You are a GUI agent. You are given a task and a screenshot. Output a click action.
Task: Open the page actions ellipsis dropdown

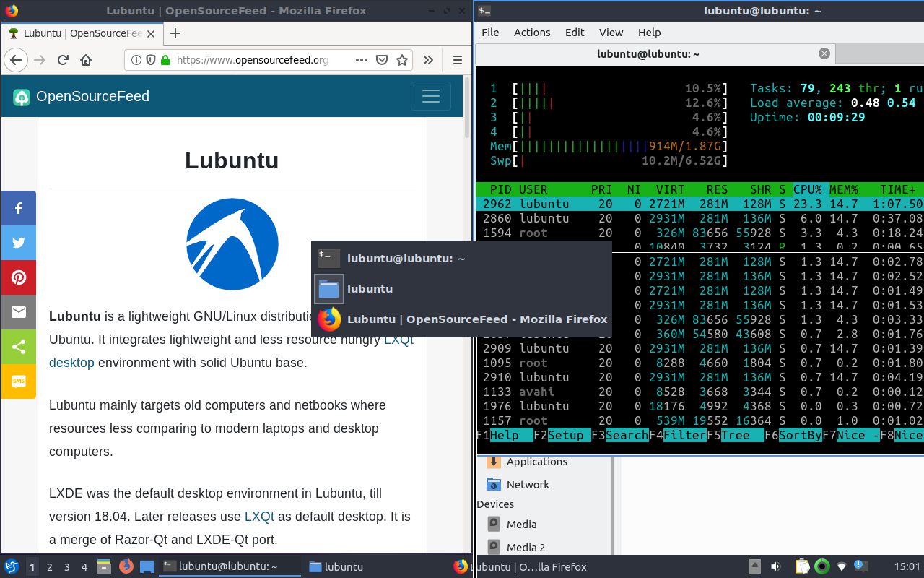[361, 60]
